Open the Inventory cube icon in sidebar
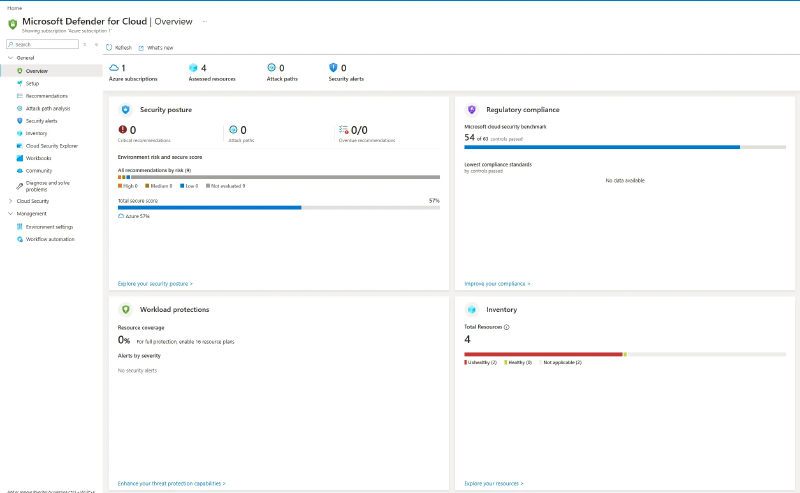This screenshot has width=800, height=493. (20, 133)
